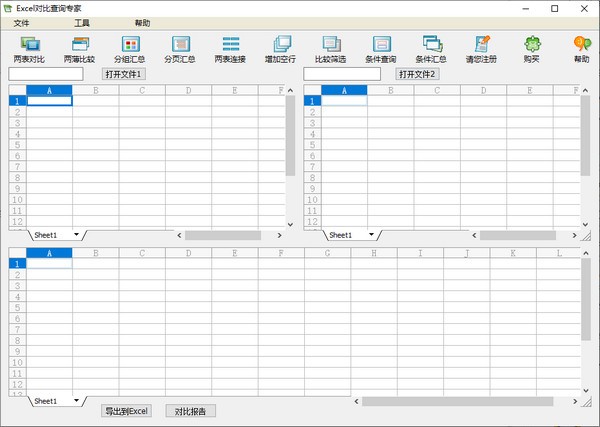Expand Sheet1 dropdown in bottom grid

[77, 401]
